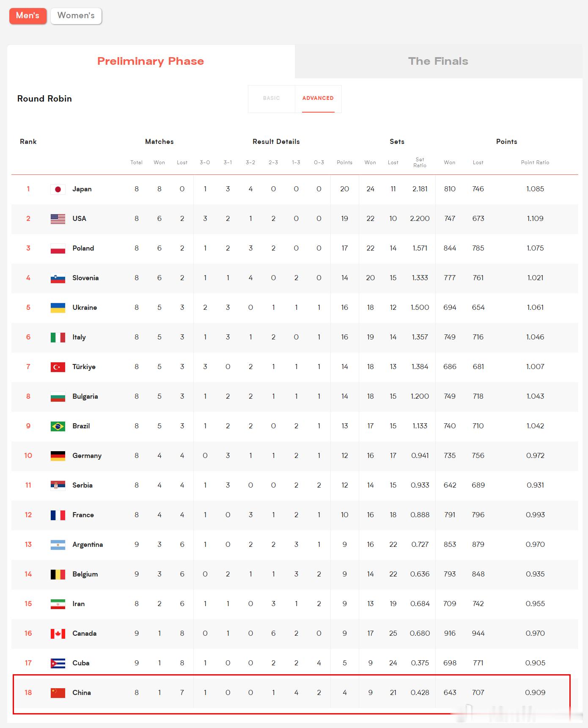The height and width of the screenshot is (728, 588).
Task: Click the Canada flag icon
Action: coord(58,634)
